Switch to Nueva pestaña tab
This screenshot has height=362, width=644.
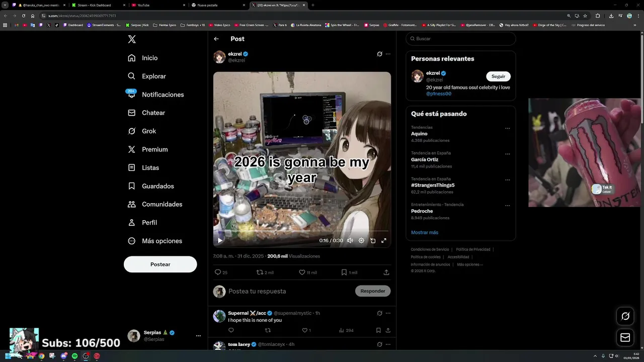pyautogui.click(x=217, y=5)
